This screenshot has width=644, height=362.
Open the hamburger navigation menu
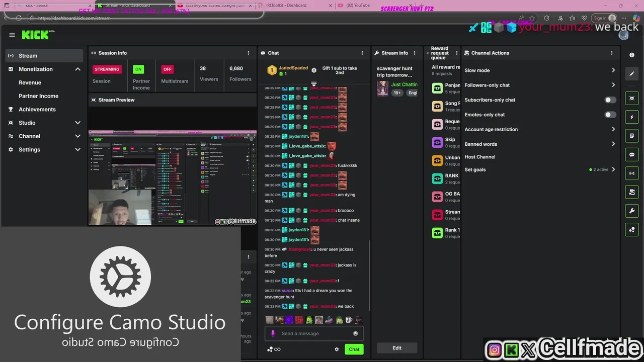pos(12,35)
